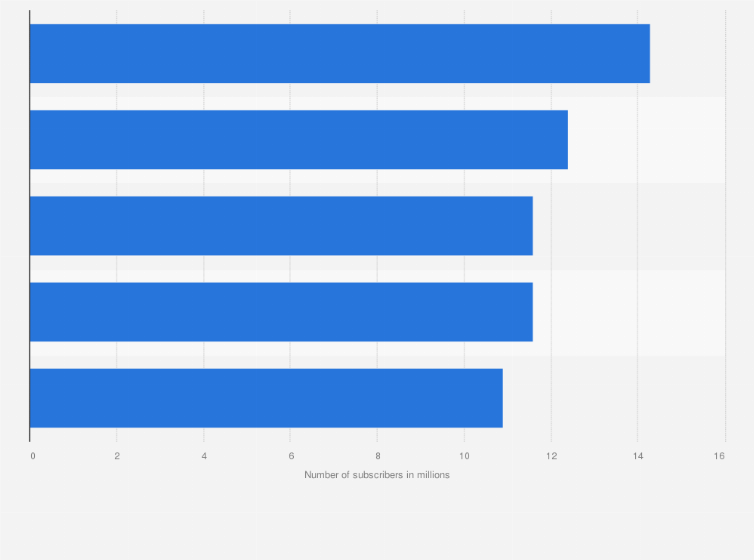
Task: Select the 16 tick label on x-axis
Action: [719, 456]
